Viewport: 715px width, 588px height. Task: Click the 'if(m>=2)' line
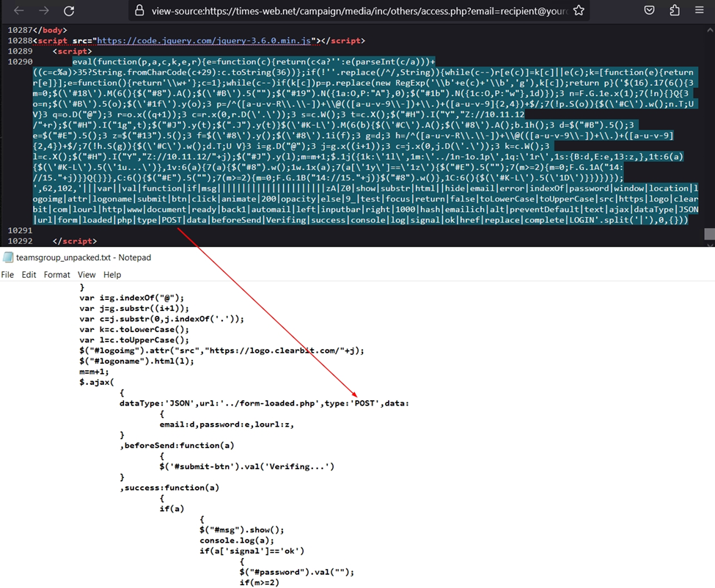259,583
